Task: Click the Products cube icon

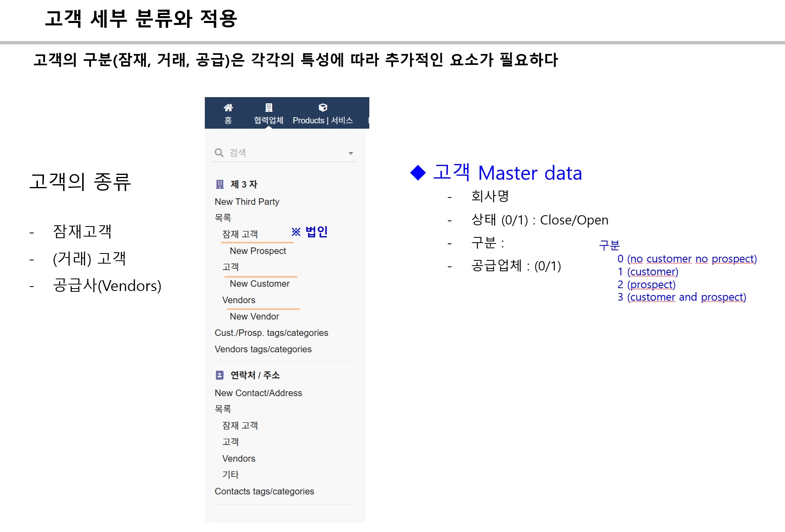Action: coord(323,108)
